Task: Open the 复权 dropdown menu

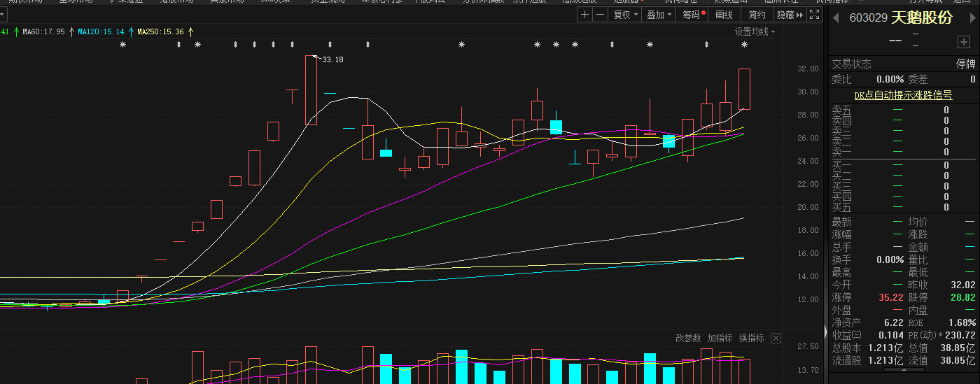Action: (x=625, y=15)
